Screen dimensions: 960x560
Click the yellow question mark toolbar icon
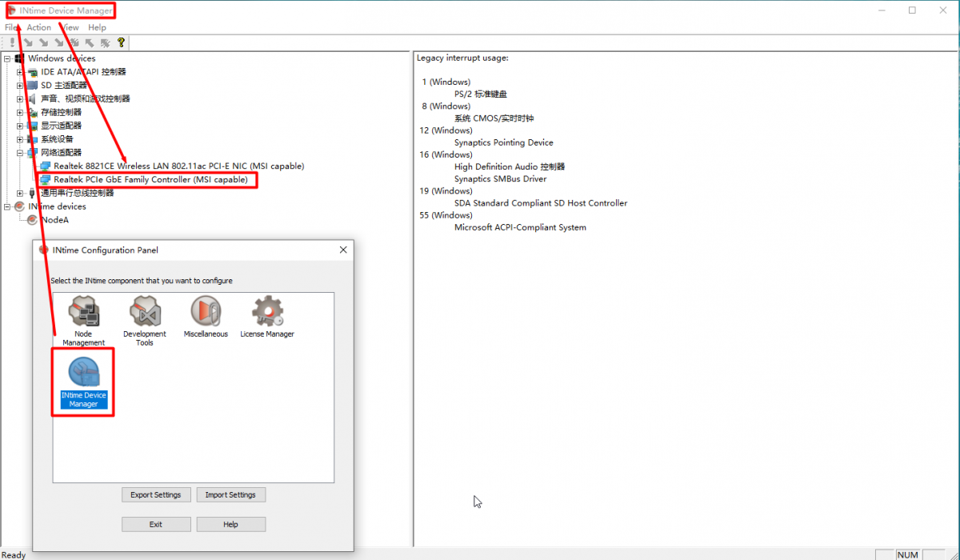121,42
